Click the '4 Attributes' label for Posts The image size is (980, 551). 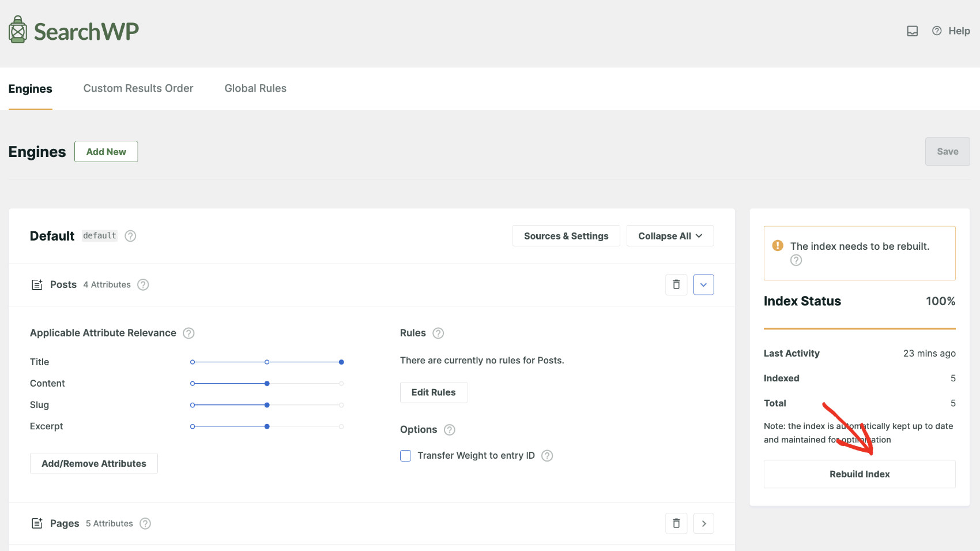107,284
